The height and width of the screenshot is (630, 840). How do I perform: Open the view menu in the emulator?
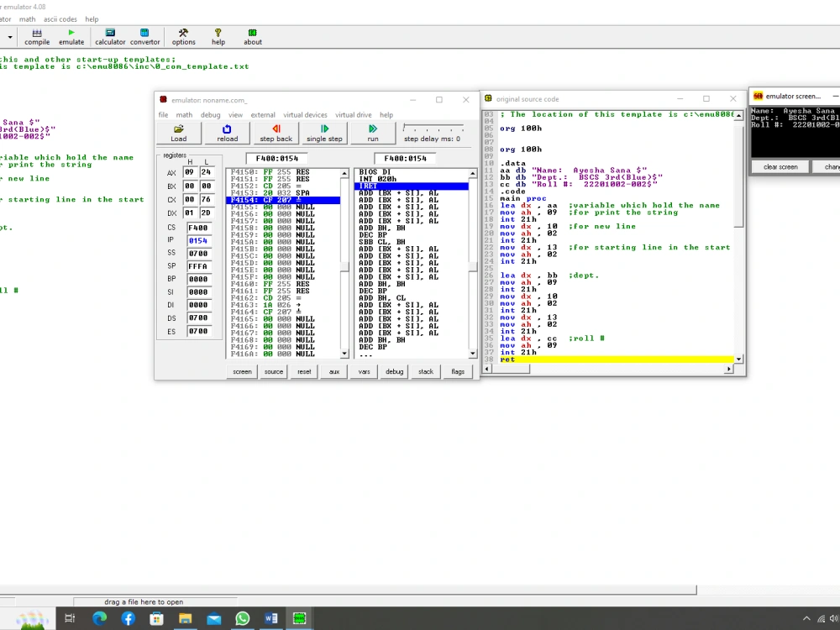(236, 114)
